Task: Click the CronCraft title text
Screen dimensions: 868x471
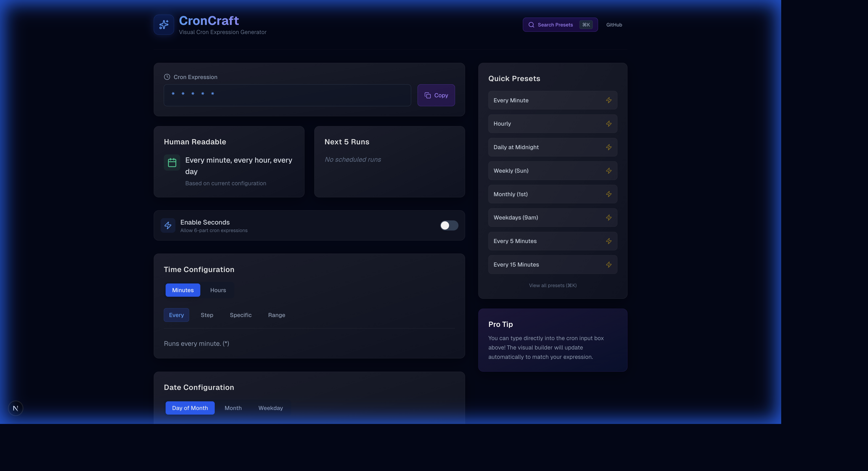Action: [209, 21]
